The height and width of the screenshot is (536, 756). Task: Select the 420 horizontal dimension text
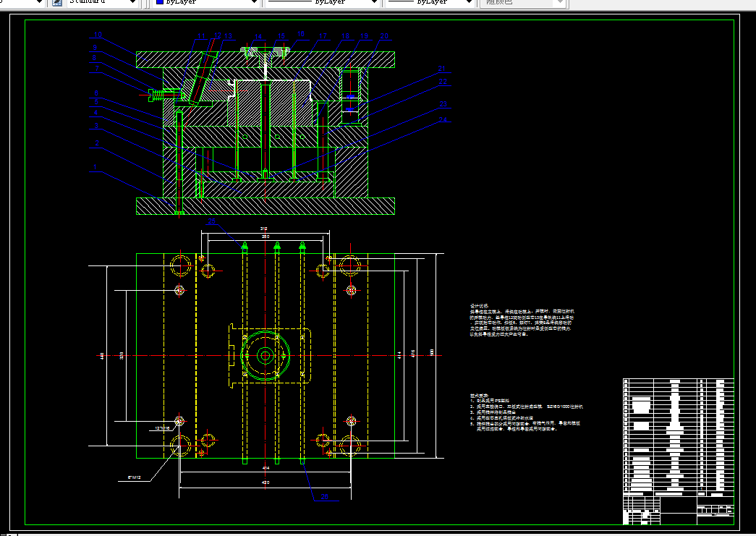pos(266,482)
